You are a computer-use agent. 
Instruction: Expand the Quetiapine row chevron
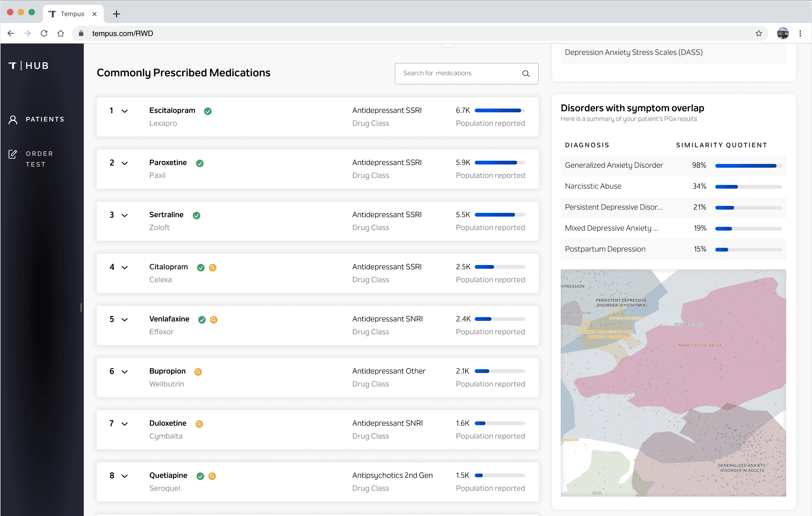[x=124, y=476]
